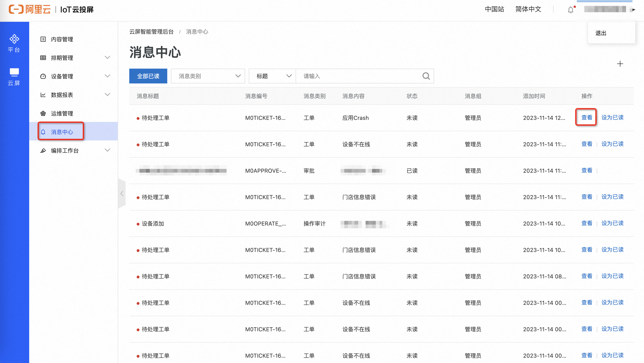Click the 内容管理 list icon
Image resolution: width=644 pixels, height=363 pixels.
(43, 39)
